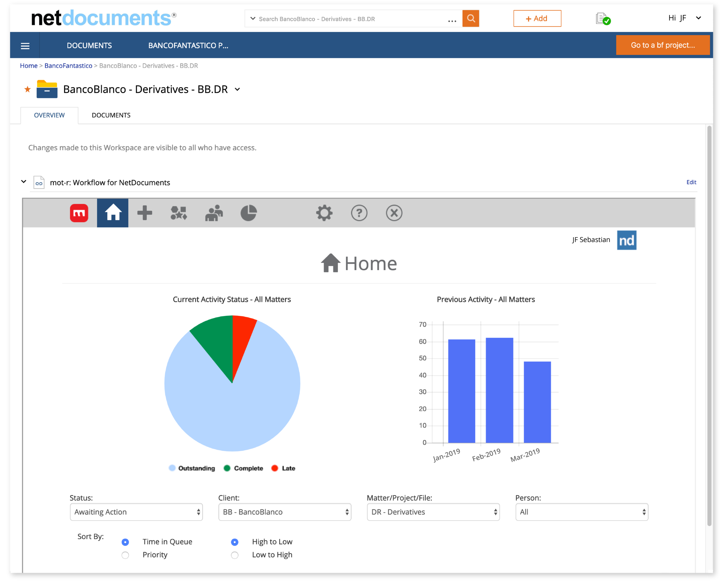721x588 pixels.
Task: Select Time in Queue sort option
Action: click(x=125, y=542)
